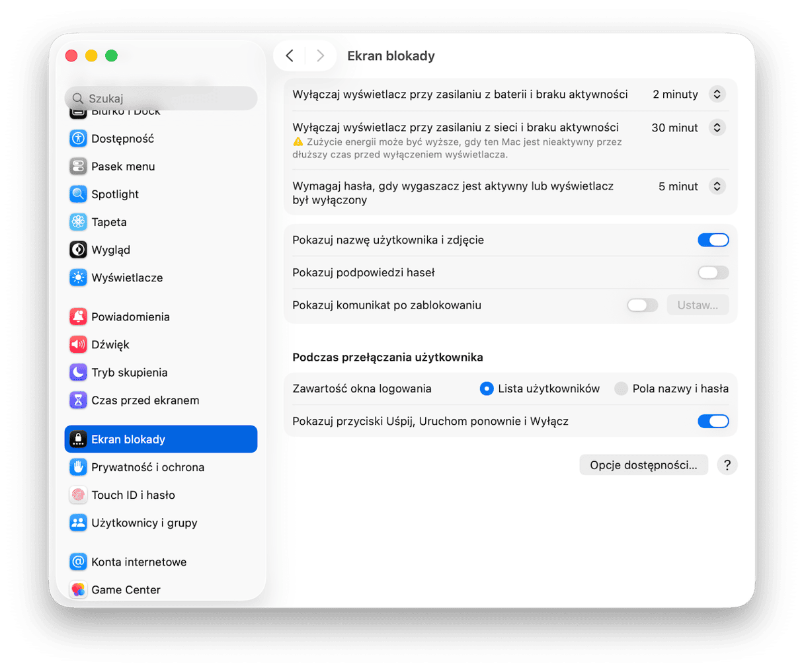Click the Powiadomienia bell icon
This screenshot has width=804, height=672.
pyautogui.click(x=78, y=317)
